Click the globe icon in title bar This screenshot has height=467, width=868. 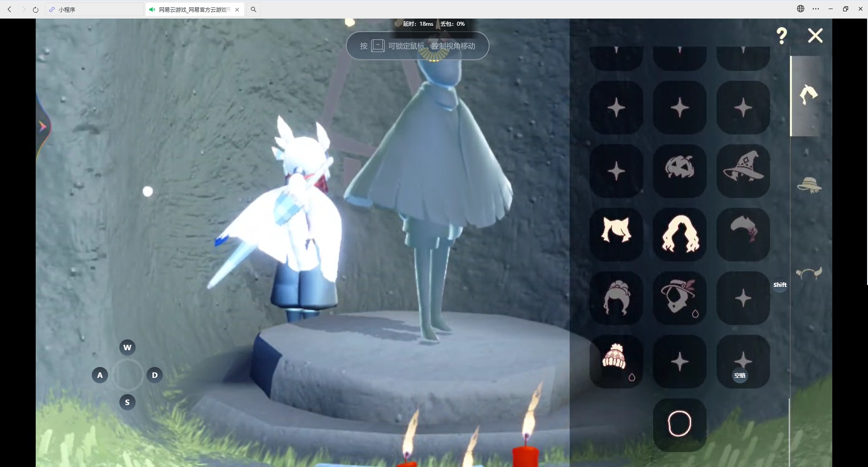tap(801, 9)
